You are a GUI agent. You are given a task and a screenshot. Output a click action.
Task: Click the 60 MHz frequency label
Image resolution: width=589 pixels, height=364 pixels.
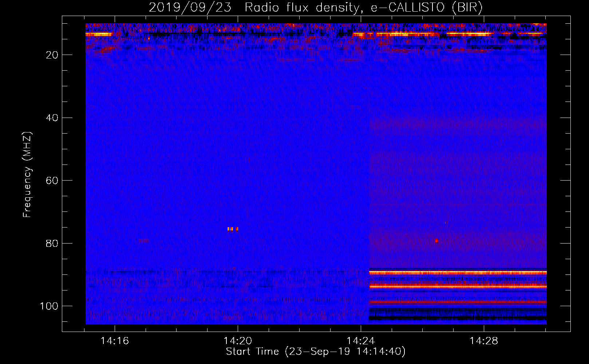point(52,181)
